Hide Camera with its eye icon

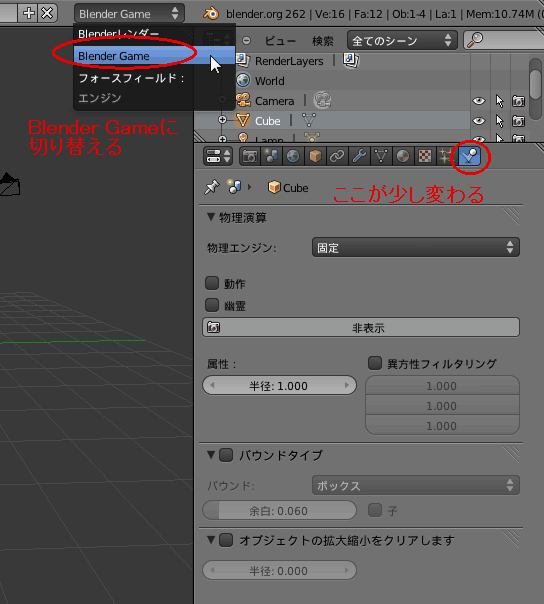479,101
